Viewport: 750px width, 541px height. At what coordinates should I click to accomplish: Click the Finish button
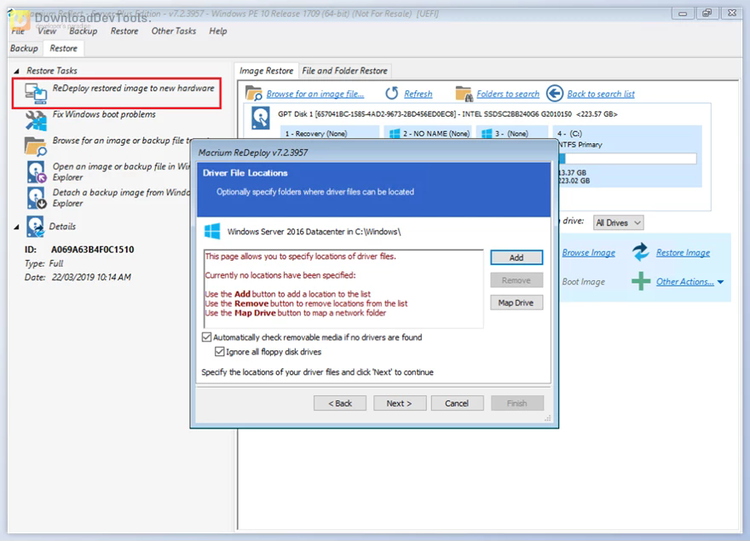click(517, 403)
